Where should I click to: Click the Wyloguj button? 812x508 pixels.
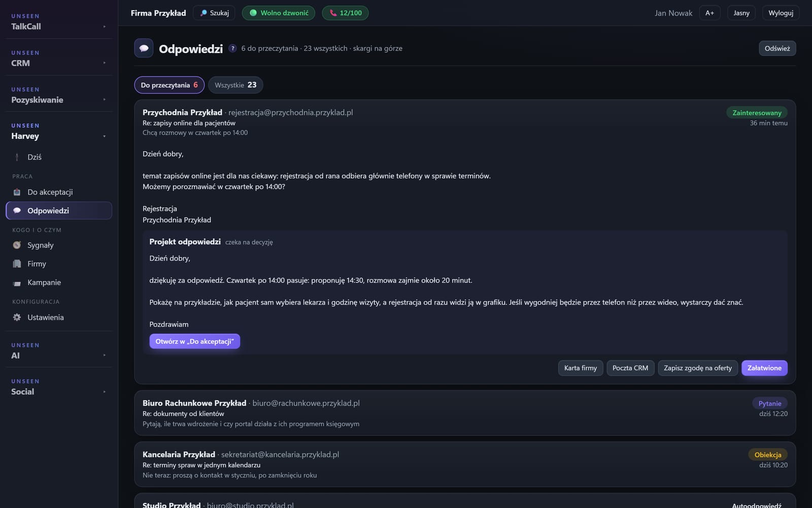[781, 13]
